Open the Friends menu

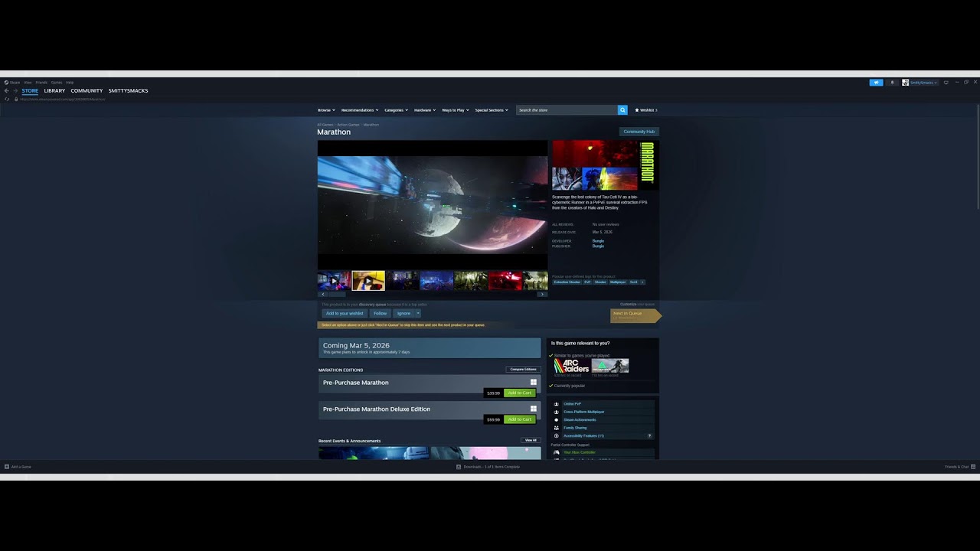[x=41, y=83]
